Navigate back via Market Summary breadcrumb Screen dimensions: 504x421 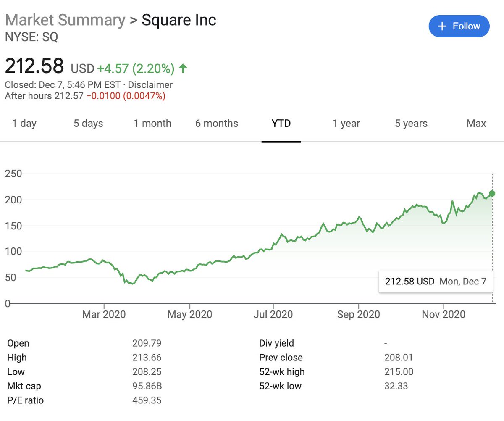tap(65, 20)
